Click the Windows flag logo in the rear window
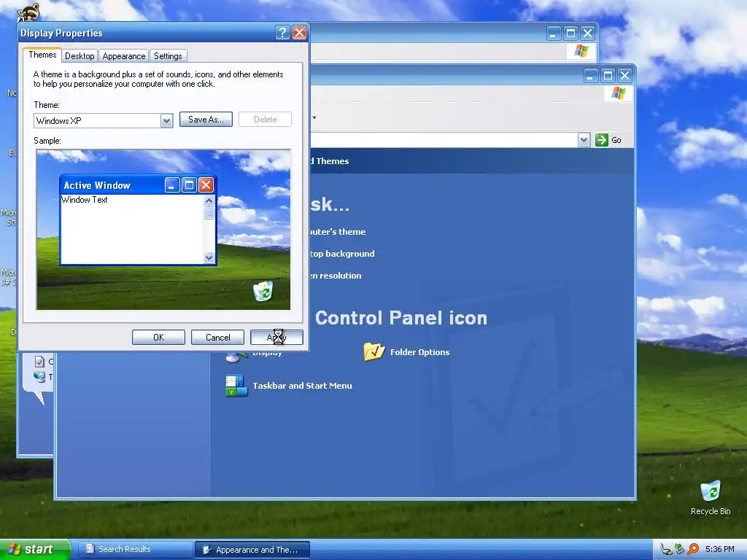Image resolution: width=747 pixels, height=560 pixels. tap(581, 50)
